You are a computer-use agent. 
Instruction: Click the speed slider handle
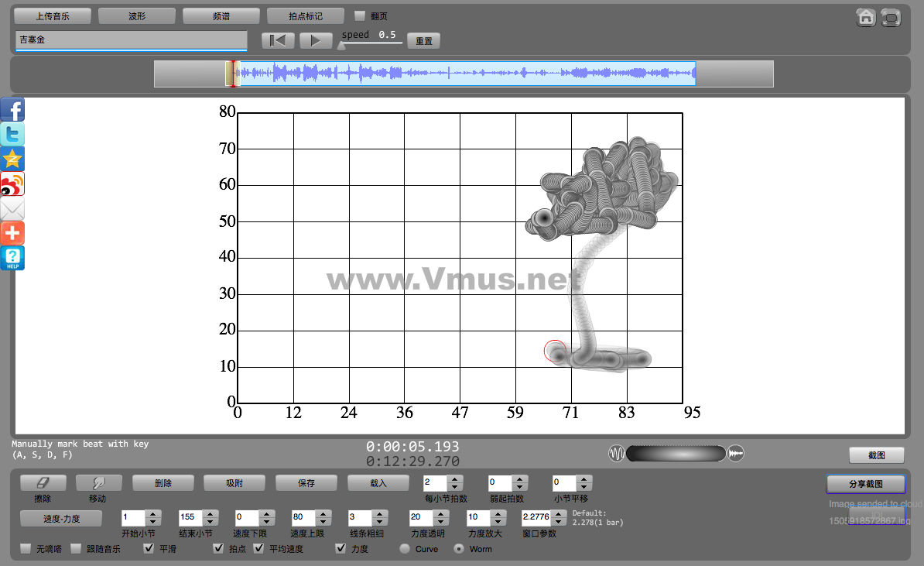(341, 46)
